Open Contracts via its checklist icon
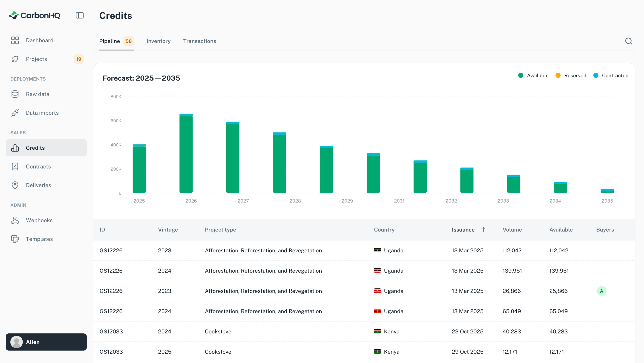The width and height of the screenshot is (644, 363). pos(15,166)
